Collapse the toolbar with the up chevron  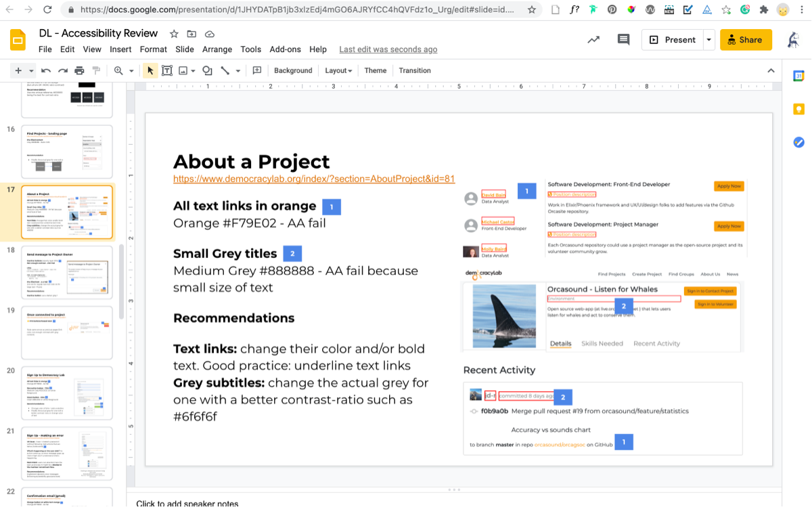[771, 70]
